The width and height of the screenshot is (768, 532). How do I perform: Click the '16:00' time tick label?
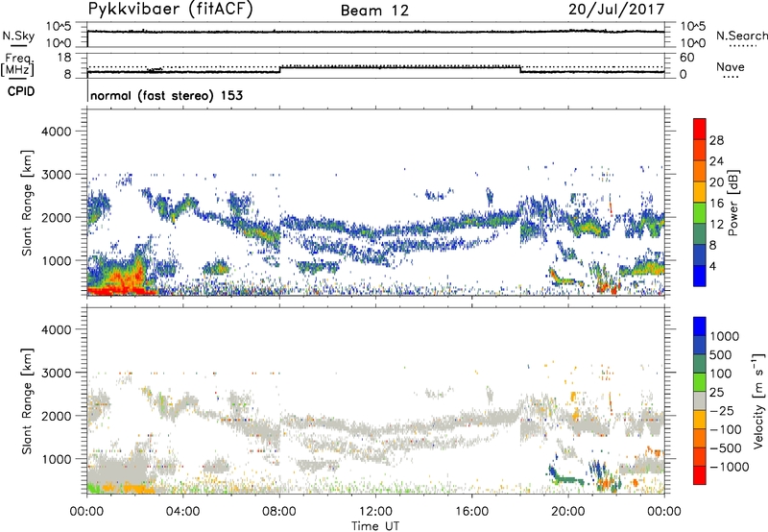click(x=471, y=512)
